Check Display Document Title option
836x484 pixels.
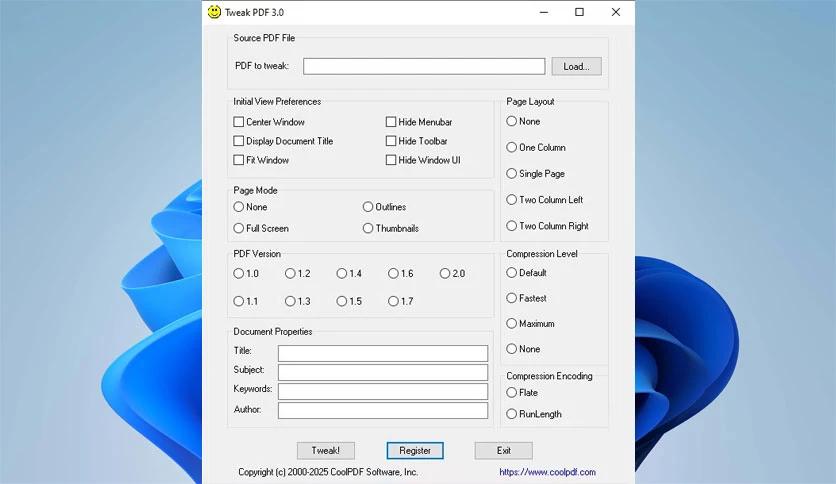(239, 141)
